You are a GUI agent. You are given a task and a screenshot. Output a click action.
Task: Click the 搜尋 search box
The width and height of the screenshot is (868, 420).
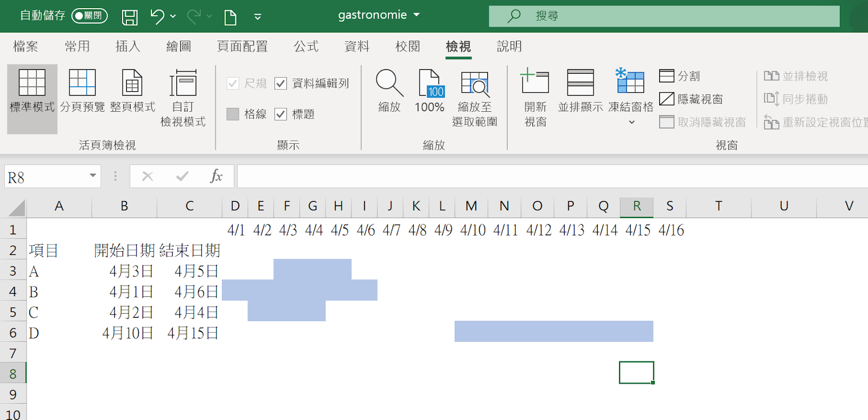tap(665, 16)
